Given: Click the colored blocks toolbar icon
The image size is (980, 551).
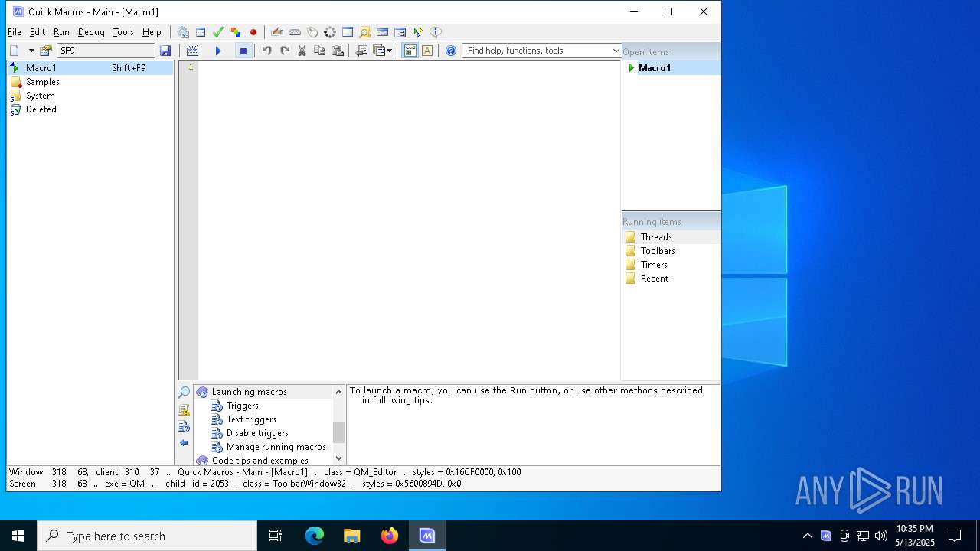Looking at the screenshot, I should pos(235,32).
